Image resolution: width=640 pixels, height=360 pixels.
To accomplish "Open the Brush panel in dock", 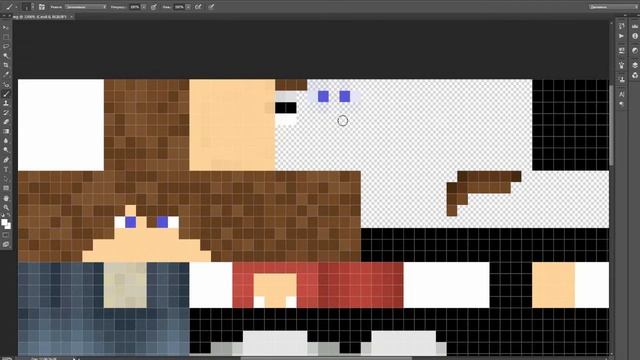I will tap(621, 65).
